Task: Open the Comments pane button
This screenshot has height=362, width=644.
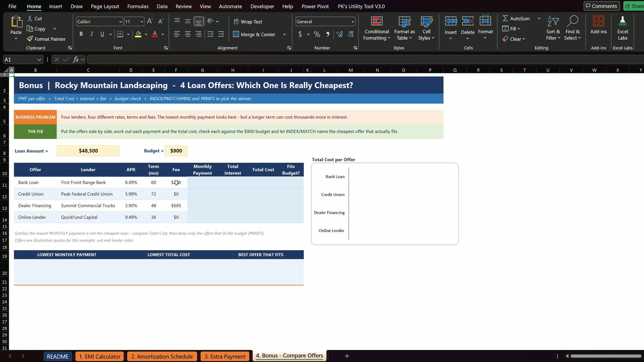Action: pyautogui.click(x=601, y=6)
